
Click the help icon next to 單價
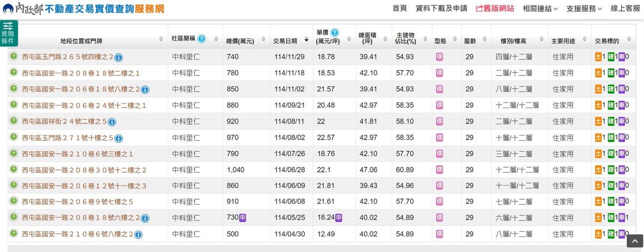[x=335, y=33]
